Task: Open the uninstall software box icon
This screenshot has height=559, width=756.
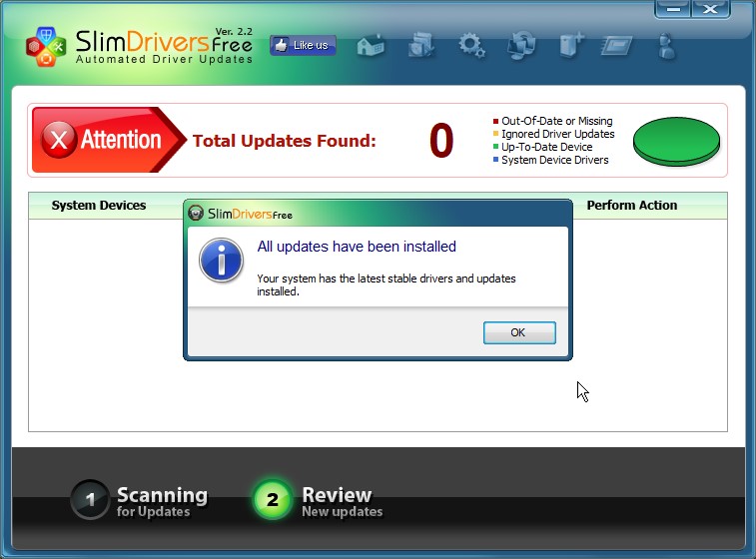Action: (421, 46)
